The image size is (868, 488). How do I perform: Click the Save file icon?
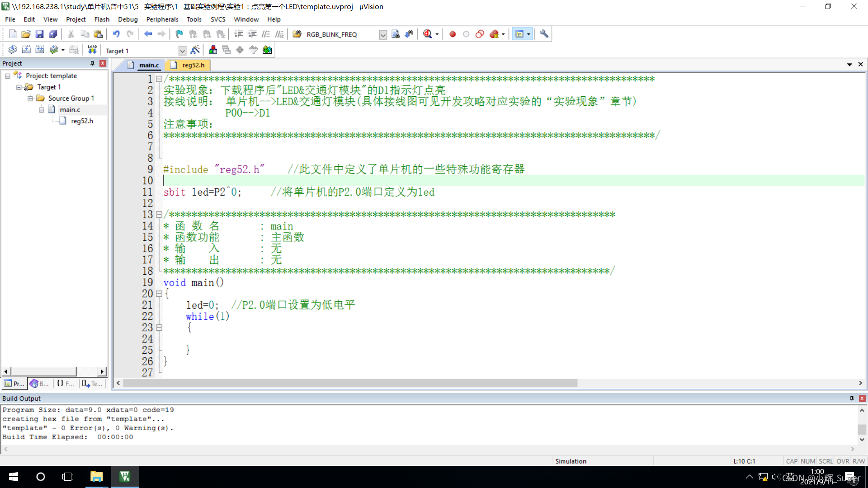pyautogui.click(x=39, y=34)
